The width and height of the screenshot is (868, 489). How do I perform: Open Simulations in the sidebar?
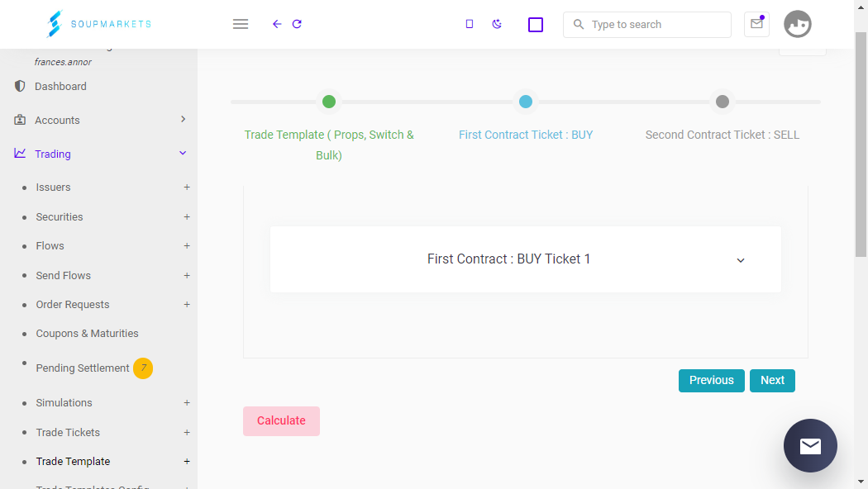(64, 403)
